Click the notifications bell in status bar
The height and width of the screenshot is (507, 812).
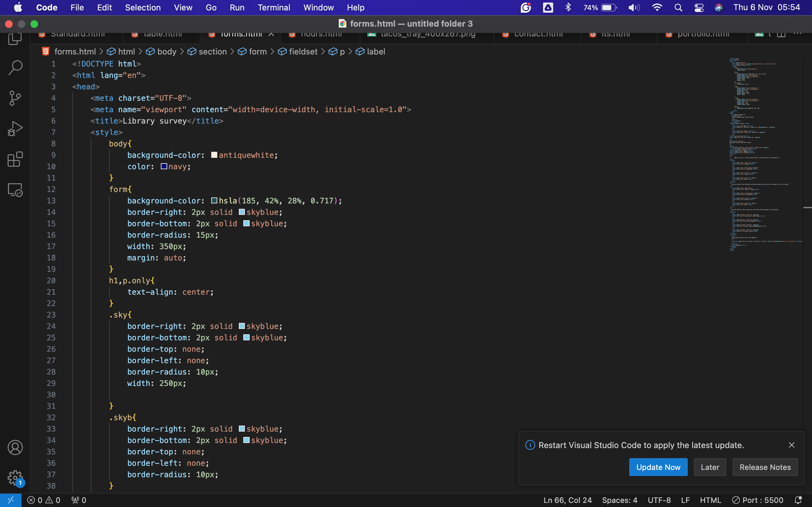click(x=798, y=500)
